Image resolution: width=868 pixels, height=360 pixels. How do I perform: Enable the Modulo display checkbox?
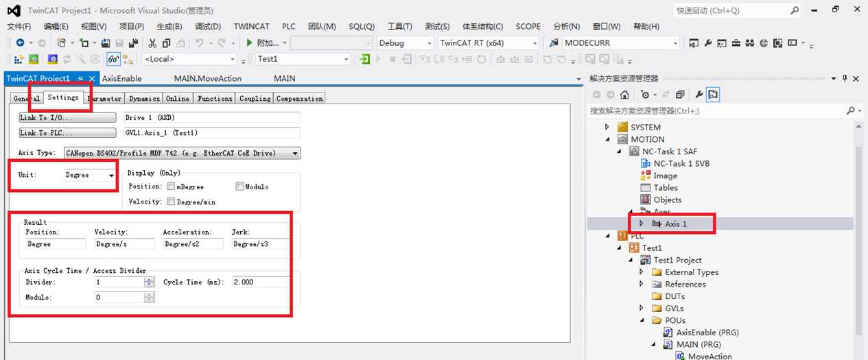239,187
